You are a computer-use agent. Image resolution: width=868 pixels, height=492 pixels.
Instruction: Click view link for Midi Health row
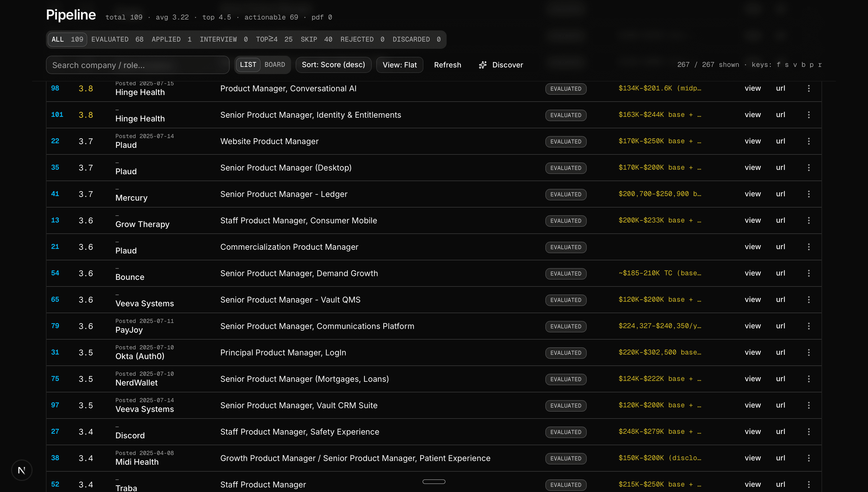pos(752,458)
